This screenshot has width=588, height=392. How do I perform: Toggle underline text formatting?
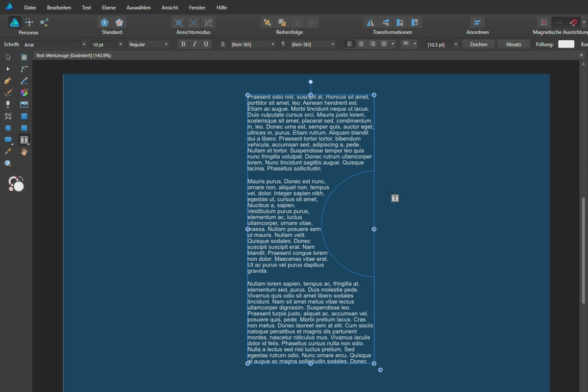[206, 44]
